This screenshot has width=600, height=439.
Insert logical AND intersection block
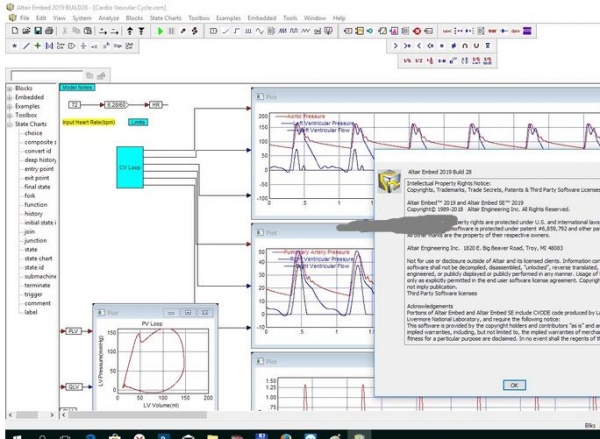click(x=465, y=46)
